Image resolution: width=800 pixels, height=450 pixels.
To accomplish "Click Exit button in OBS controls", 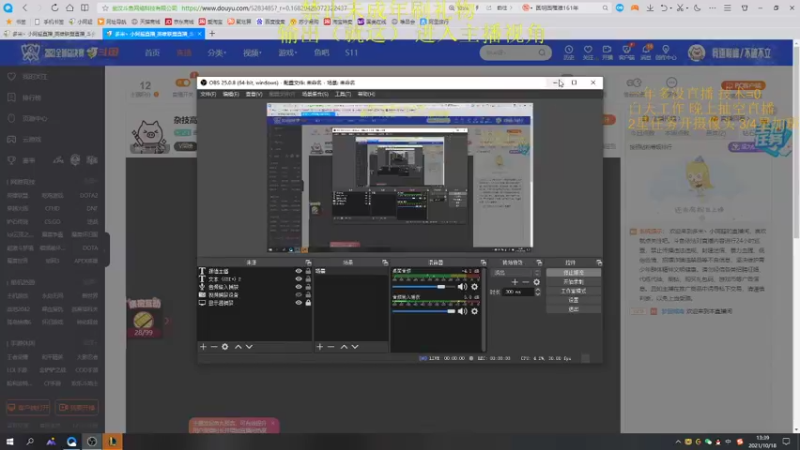I will point(573,309).
